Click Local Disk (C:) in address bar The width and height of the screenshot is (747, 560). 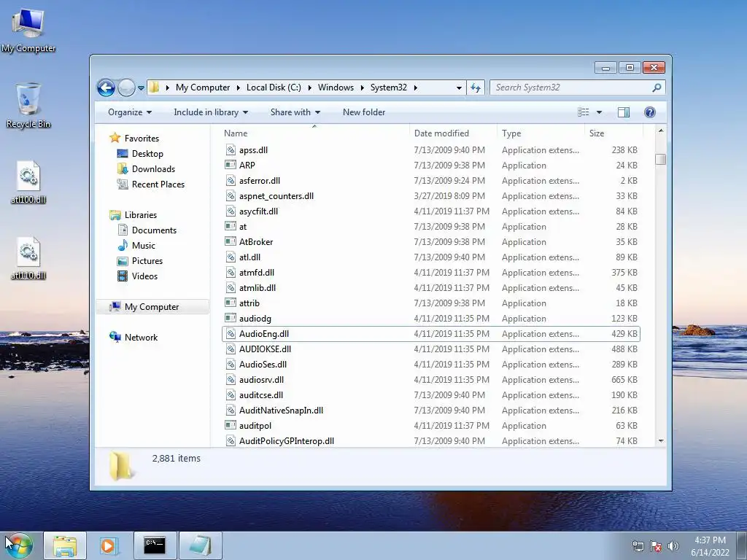coord(274,87)
